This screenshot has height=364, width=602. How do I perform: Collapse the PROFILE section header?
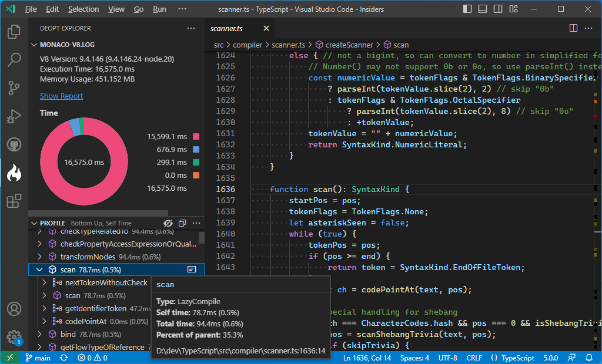coord(34,223)
